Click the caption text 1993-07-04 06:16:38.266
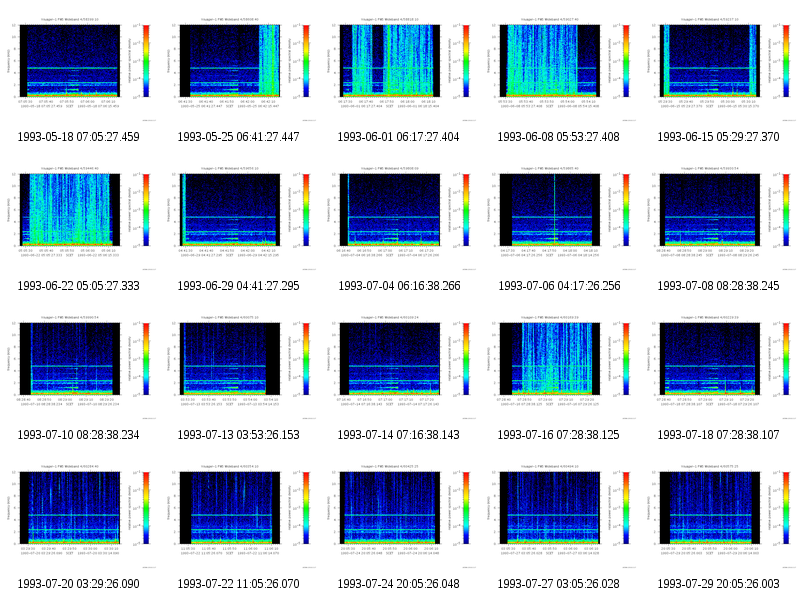Image resolution: width=800 pixels, height=596 pixels. 399,286
